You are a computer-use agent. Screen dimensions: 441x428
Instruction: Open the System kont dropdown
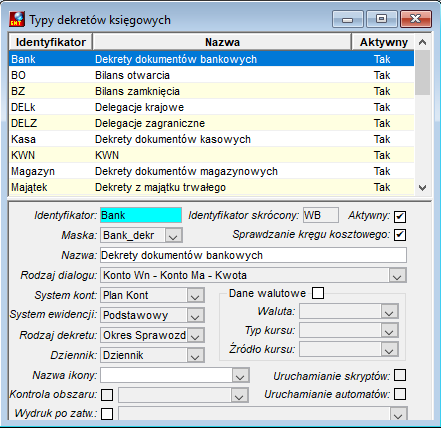(x=195, y=296)
